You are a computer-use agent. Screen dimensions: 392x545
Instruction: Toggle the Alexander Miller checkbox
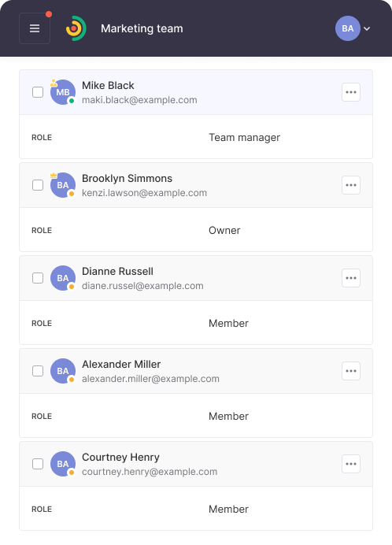click(38, 371)
